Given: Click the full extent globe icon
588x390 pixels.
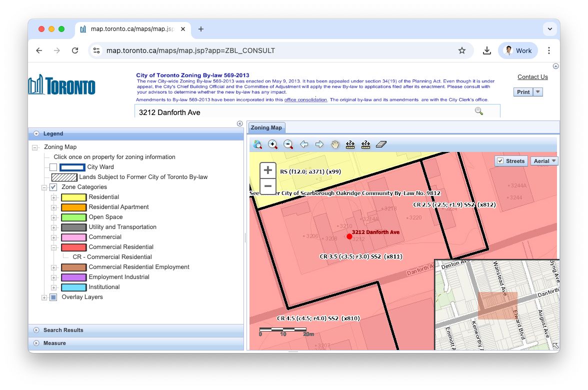Looking at the screenshot, I should click(257, 144).
